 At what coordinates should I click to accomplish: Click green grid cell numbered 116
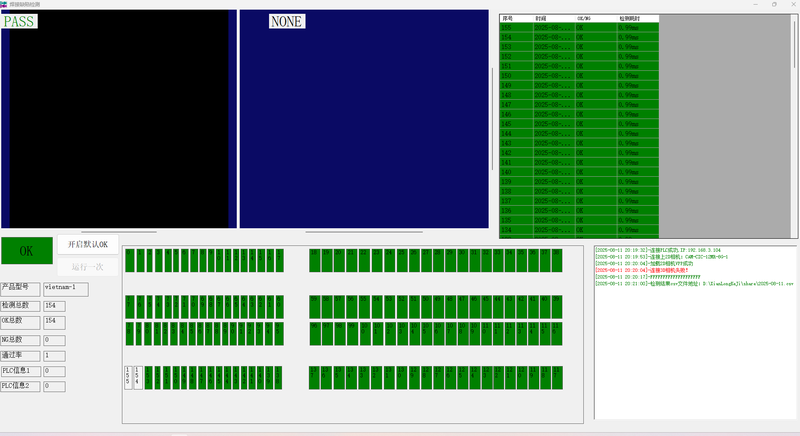point(557,334)
